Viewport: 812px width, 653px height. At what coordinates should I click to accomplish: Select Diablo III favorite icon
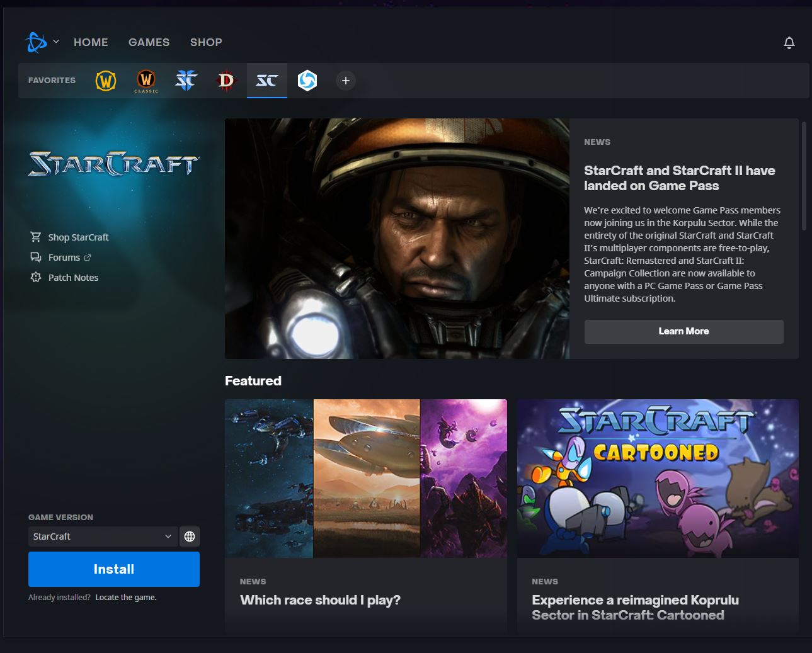point(226,81)
